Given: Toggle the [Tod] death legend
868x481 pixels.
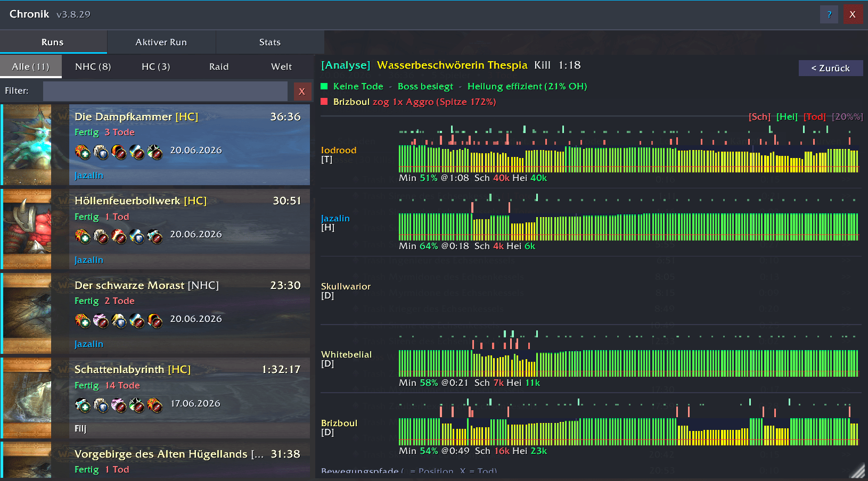Looking at the screenshot, I should [815, 117].
